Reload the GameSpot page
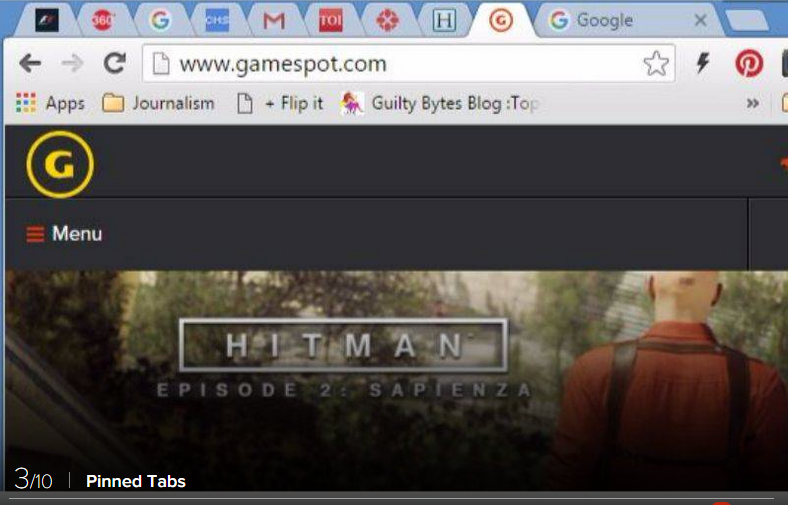 click(115, 64)
